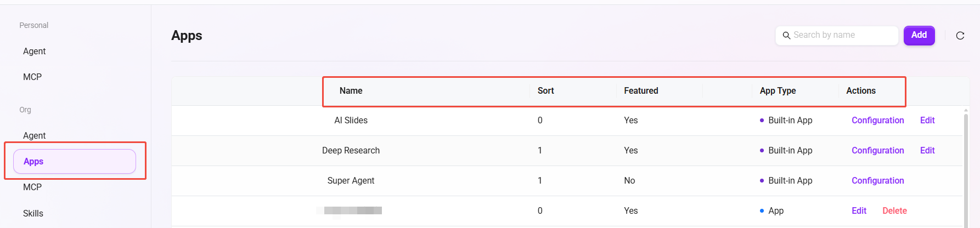Open Configuration for AI Slides
Image resolution: width=980 pixels, height=228 pixels.
(x=877, y=120)
